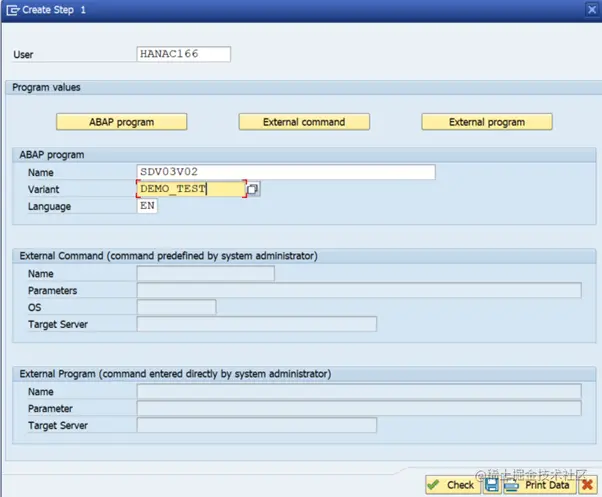Choose the ABAP program button
This screenshot has height=497, width=602.
pos(122,122)
